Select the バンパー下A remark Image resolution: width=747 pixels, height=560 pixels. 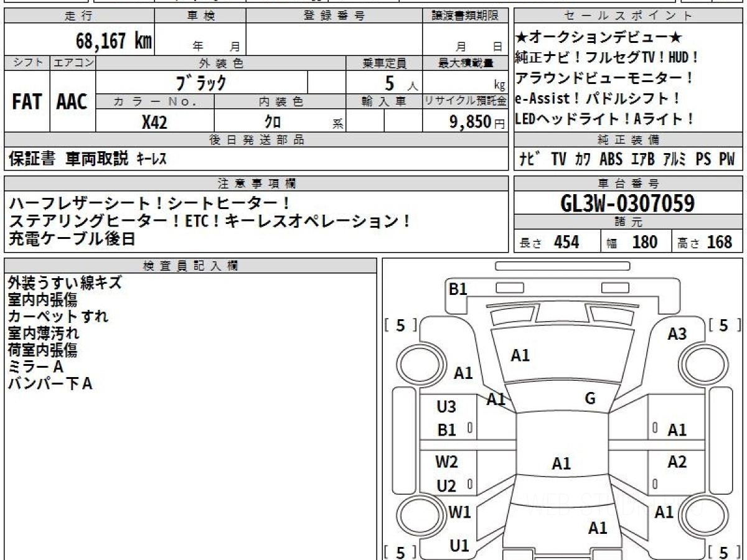click(x=50, y=383)
